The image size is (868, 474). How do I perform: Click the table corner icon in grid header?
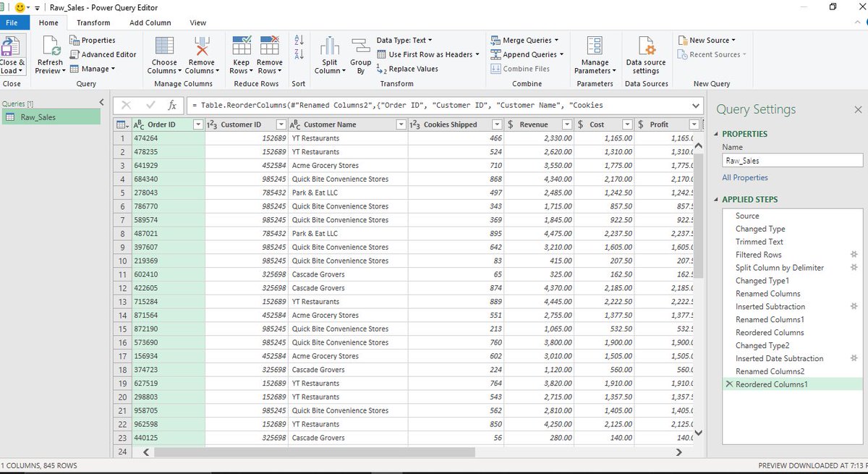tap(123, 124)
